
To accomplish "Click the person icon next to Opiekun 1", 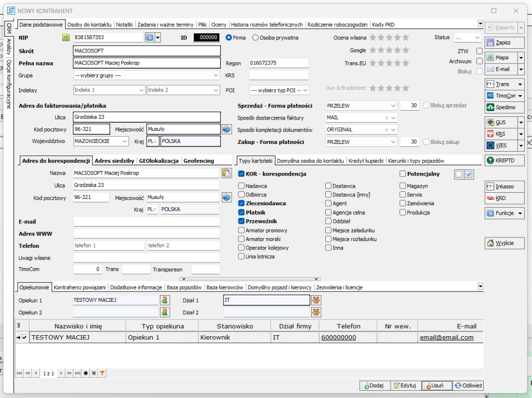I will pyautogui.click(x=165, y=300).
